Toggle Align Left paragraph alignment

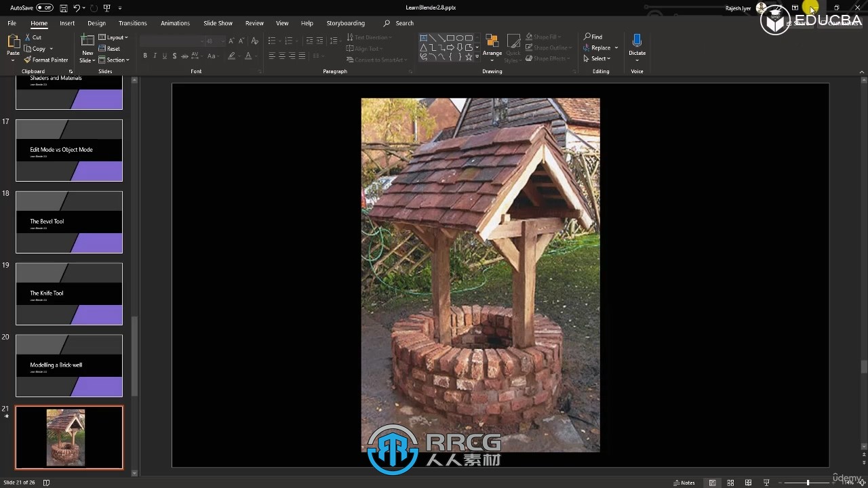click(x=272, y=56)
